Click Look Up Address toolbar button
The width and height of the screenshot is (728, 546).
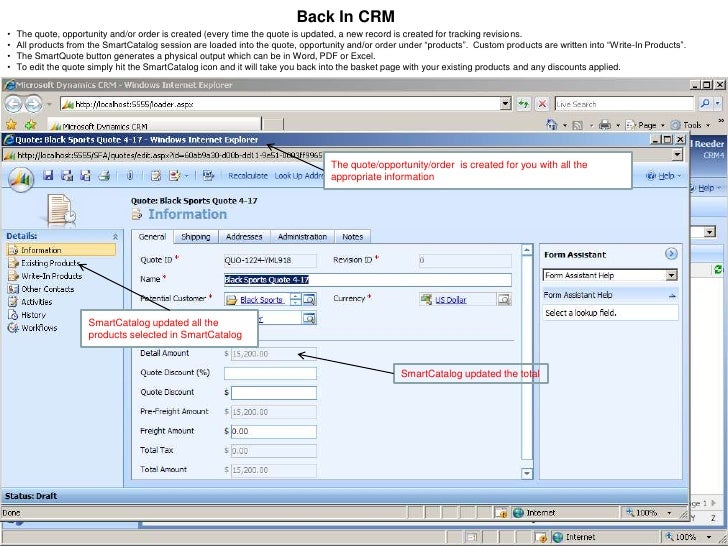(299, 176)
